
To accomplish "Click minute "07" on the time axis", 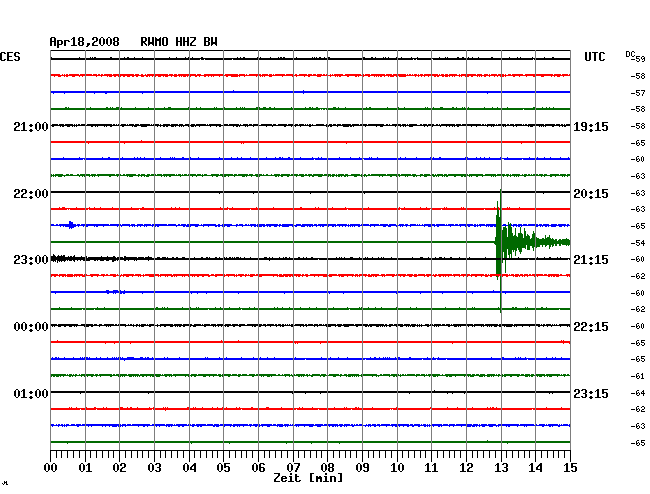I will coord(293,468).
